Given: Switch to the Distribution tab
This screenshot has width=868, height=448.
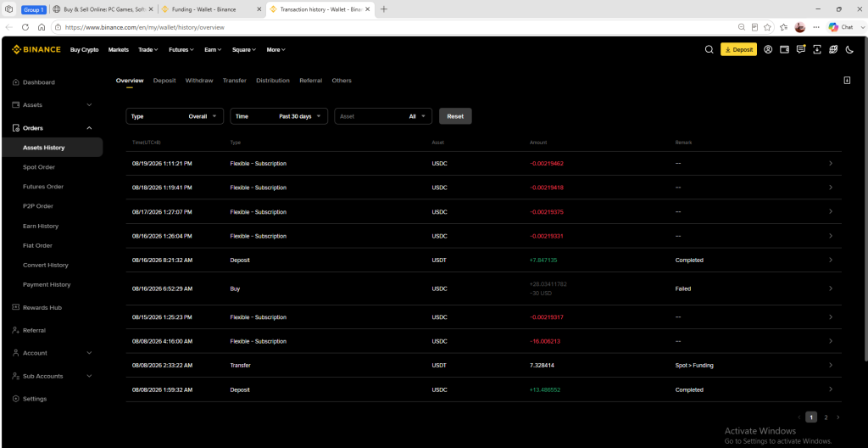Looking at the screenshot, I should click(x=273, y=81).
